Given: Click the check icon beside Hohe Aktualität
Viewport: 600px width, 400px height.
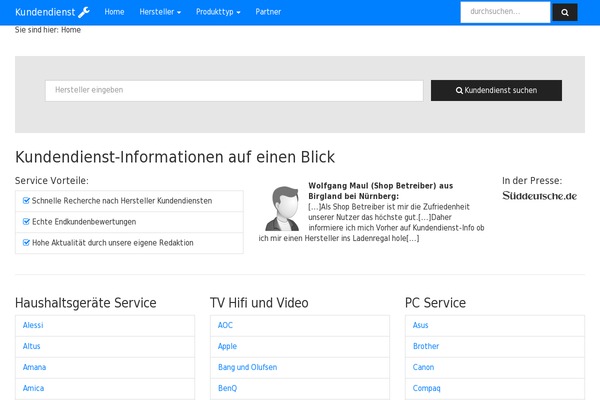Looking at the screenshot, I should coord(26,243).
